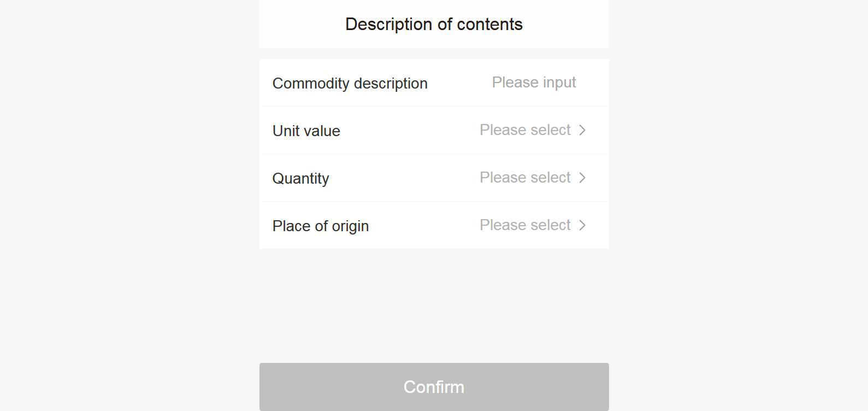Click the grayed-out Confirm button text
The width and height of the screenshot is (868, 411).
tap(434, 387)
